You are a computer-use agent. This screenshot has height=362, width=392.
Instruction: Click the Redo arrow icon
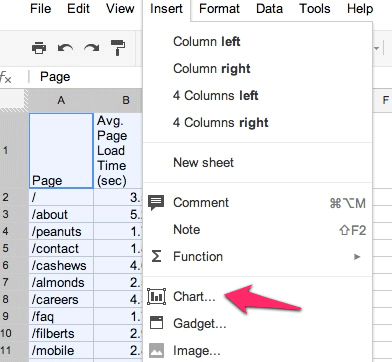tap(92, 48)
